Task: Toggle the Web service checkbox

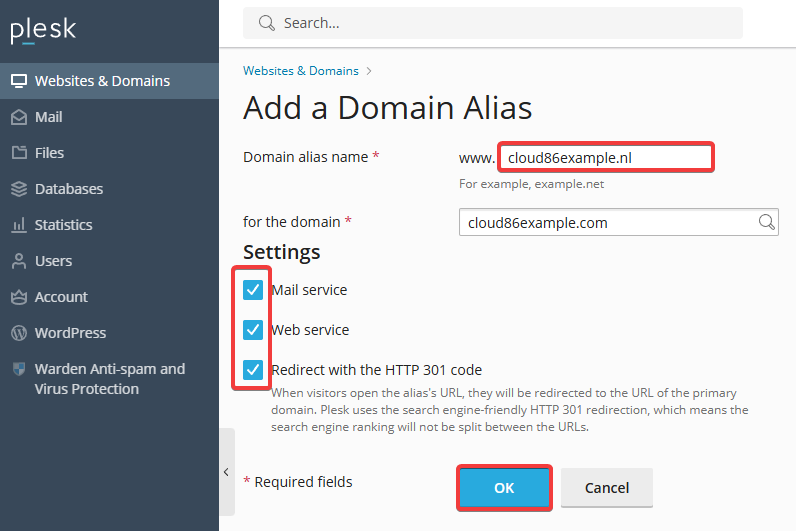Action: pos(253,330)
